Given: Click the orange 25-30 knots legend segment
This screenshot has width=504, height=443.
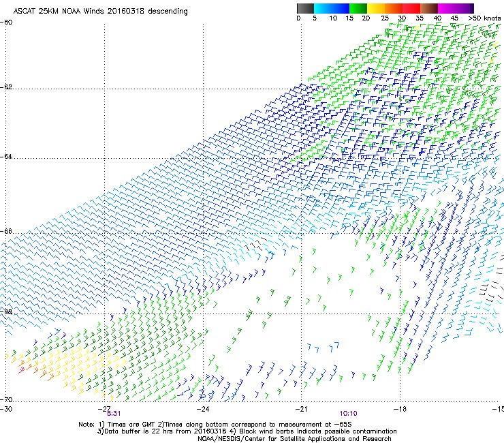Looking at the screenshot, I should (x=394, y=8).
